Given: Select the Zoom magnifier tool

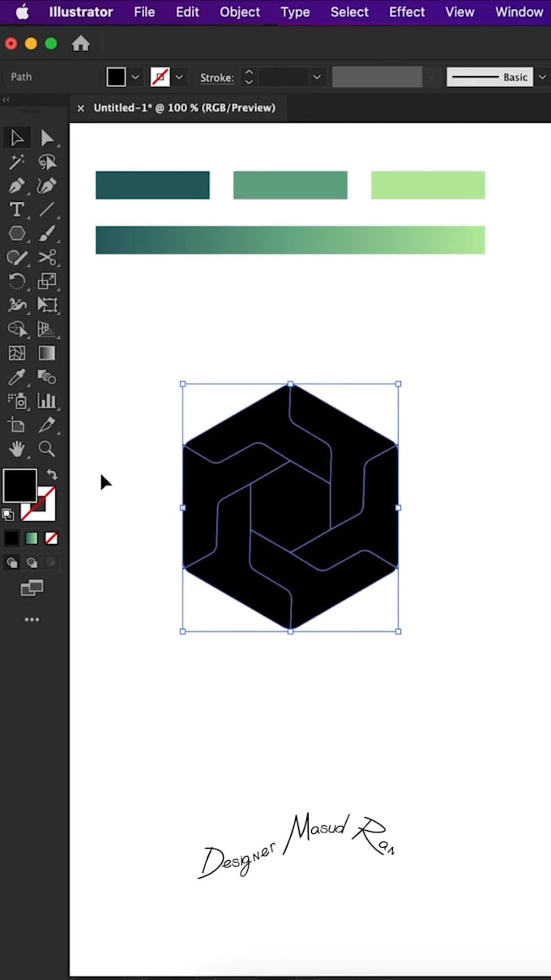Looking at the screenshot, I should click(47, 449).
